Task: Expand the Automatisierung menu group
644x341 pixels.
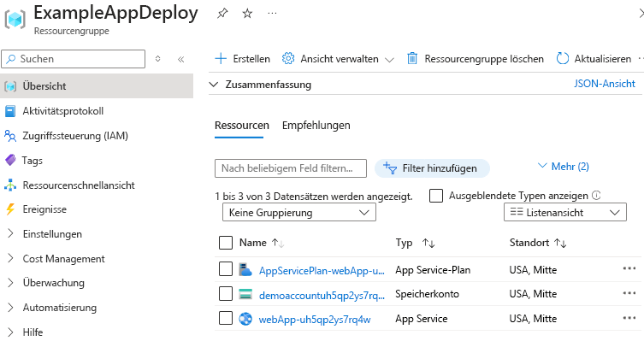Action: 10,308
